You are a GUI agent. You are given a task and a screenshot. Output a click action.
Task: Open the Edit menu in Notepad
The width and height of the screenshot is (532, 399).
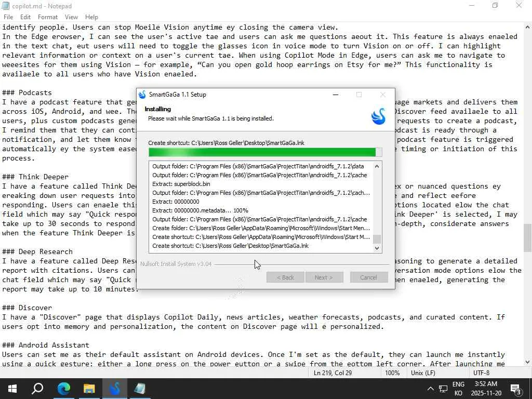[x=25, y=17]
